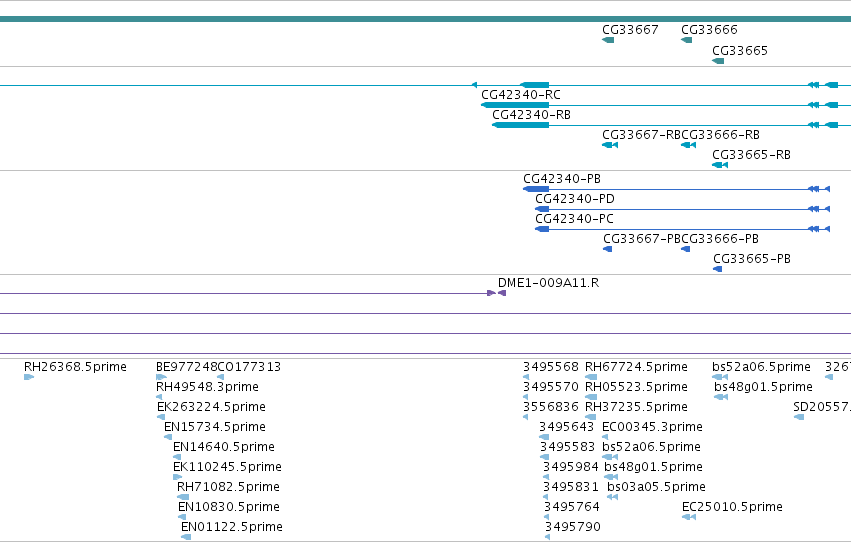Screen dimensions: 851x542
Task: Select protein label CG42340-PD
Action: coord(575,199)
